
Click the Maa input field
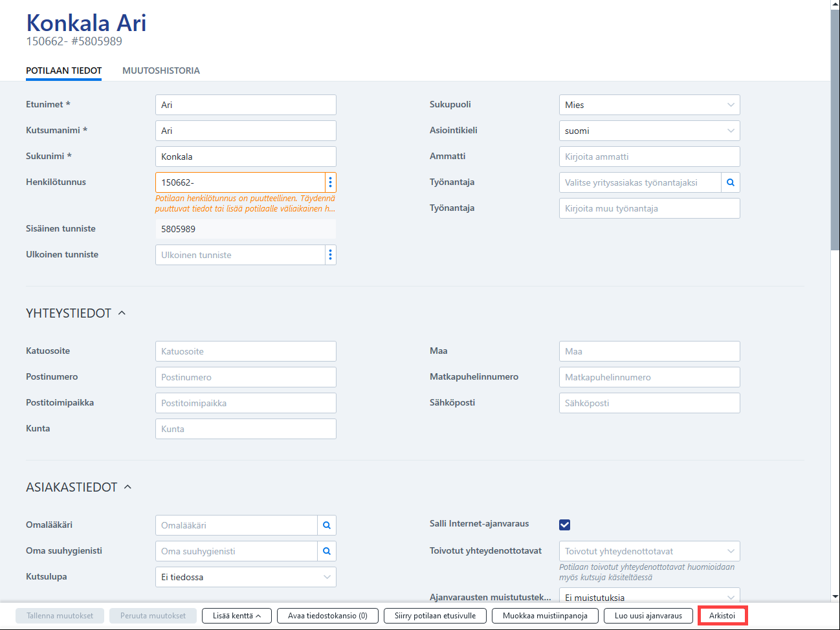(x=650, y=351)
